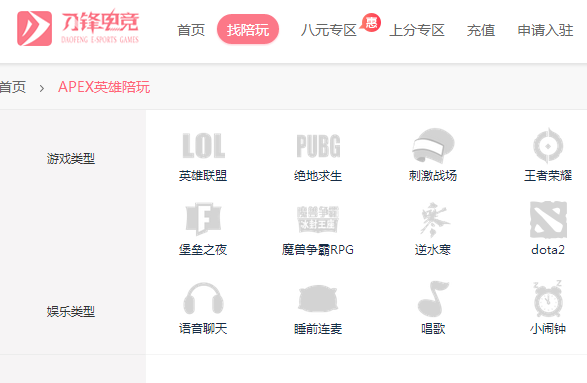Viewport: 587px width, 383px height.
Task: Go to 上分专区 tab
Action: click(x=417, y=30)
